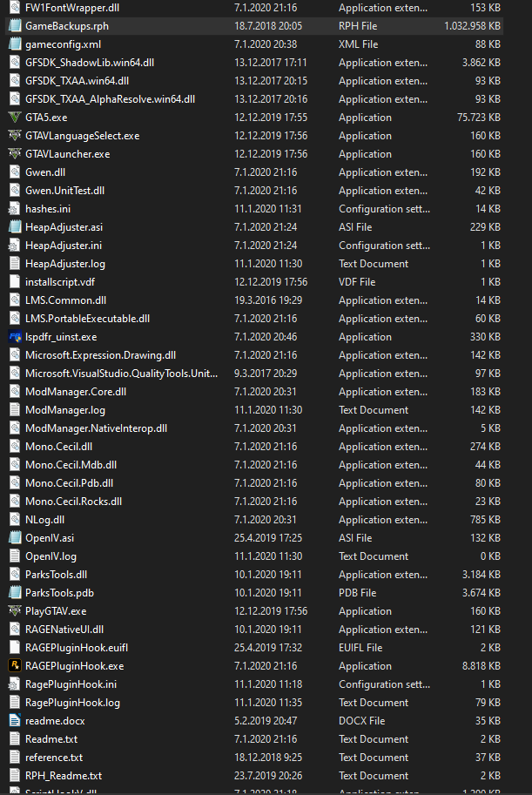Click the readme.docx document icon
The height and width of the screenshot is (795, 532).
pyautogui.click(x=15, y=720)
